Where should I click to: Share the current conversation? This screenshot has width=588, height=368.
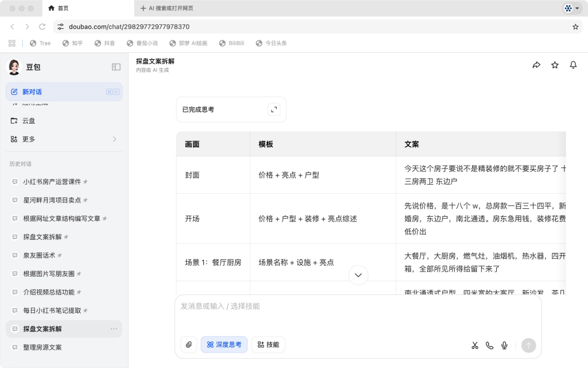(536, 65)
